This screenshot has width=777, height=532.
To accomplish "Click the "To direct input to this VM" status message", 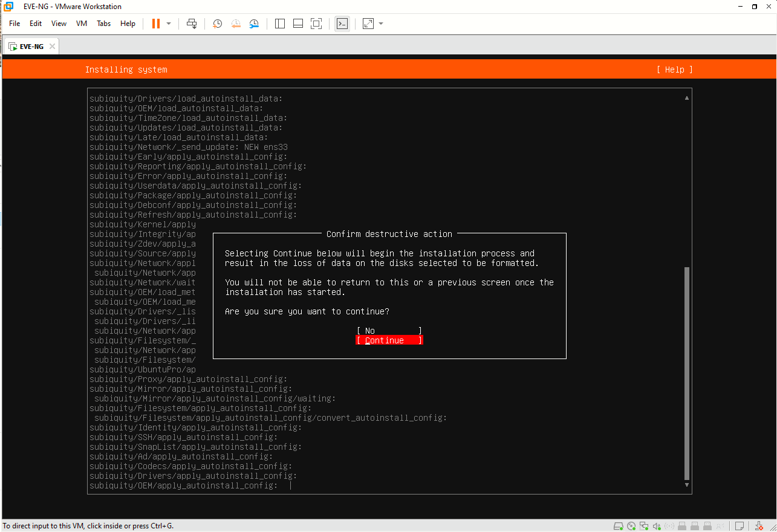I will pos(88,526).
